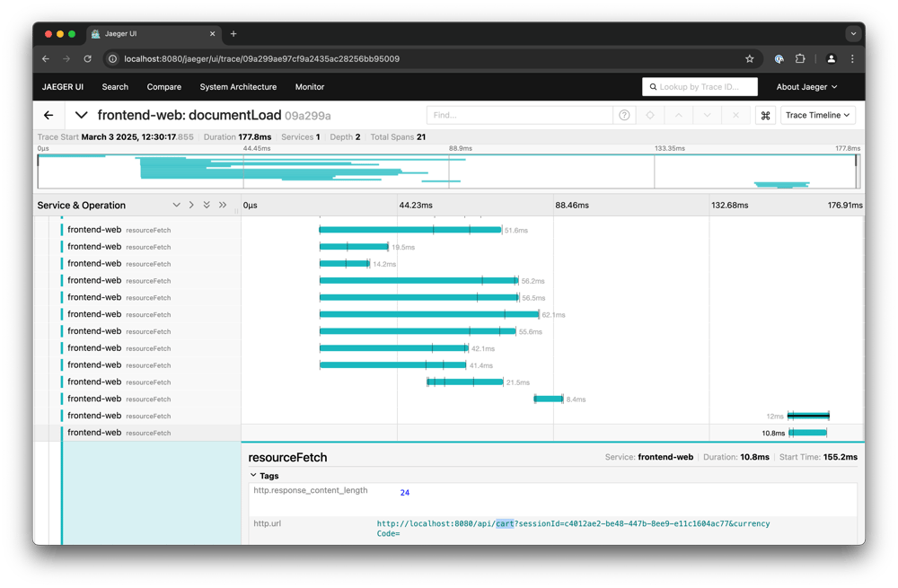This screenshot has height=588, width=898.
Task: Click the 12ms span bar
Action: tap(809, 416)
